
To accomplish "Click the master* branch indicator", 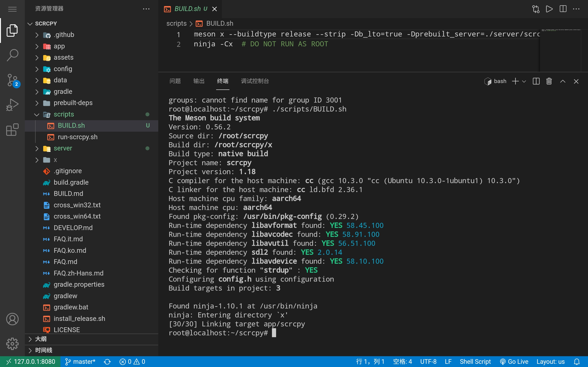I will 80,361.
